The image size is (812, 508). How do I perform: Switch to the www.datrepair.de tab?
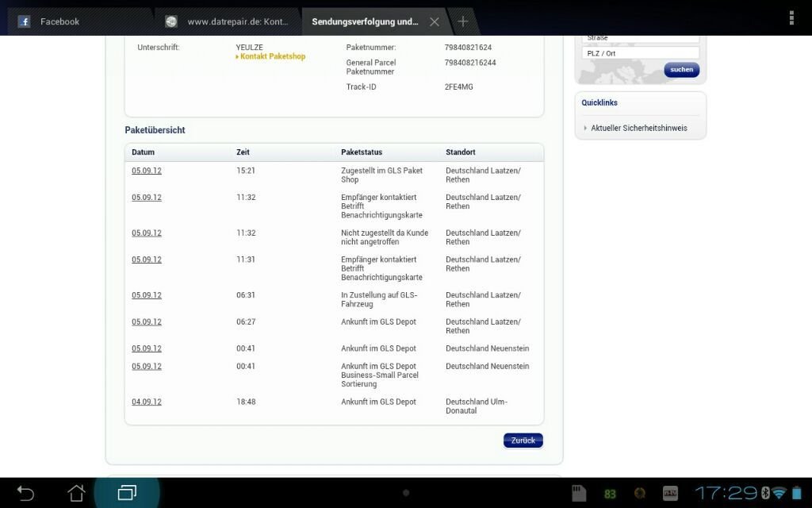pyautogui.click(x=228, y=21)
